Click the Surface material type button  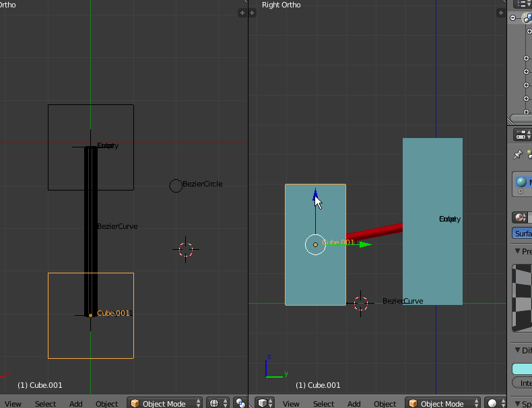click(x=522, y=234)
